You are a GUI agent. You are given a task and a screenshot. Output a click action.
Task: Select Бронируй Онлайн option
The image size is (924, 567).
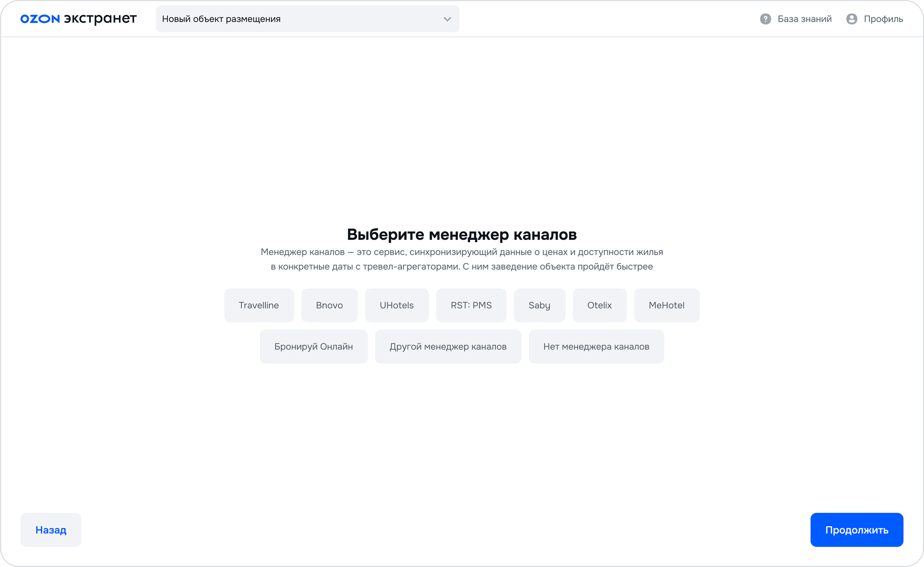(314, 346)
